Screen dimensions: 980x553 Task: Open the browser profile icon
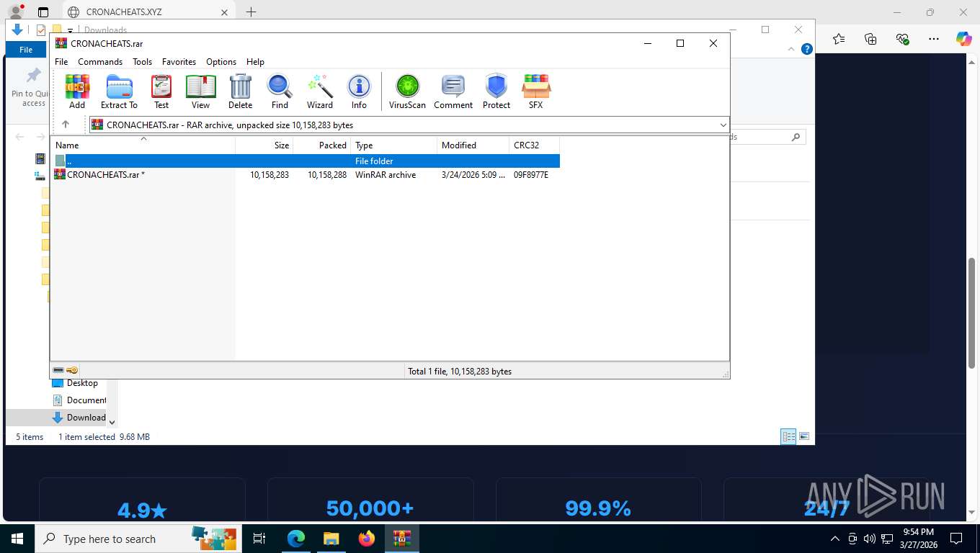click(x=16, y=12)
